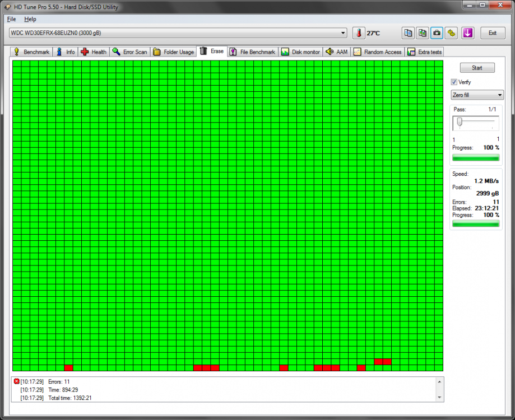Viewport: 515px width, 420px height.
Task: Start the erase operation
Action: (477, 68)
